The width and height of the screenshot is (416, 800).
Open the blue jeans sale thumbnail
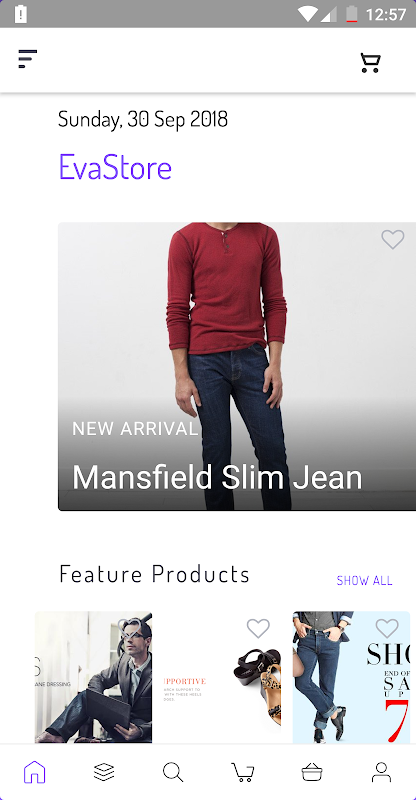(x=351, y=677)
